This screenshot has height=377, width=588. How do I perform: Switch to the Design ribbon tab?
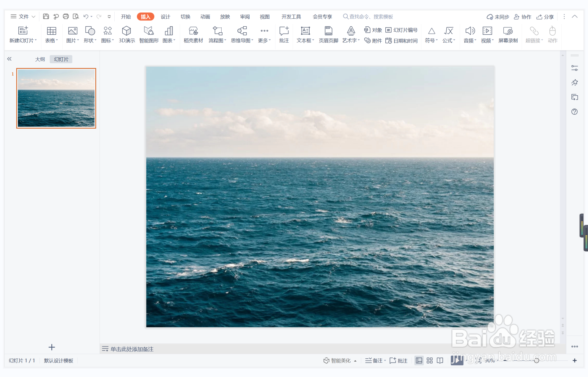click(165, 17)
